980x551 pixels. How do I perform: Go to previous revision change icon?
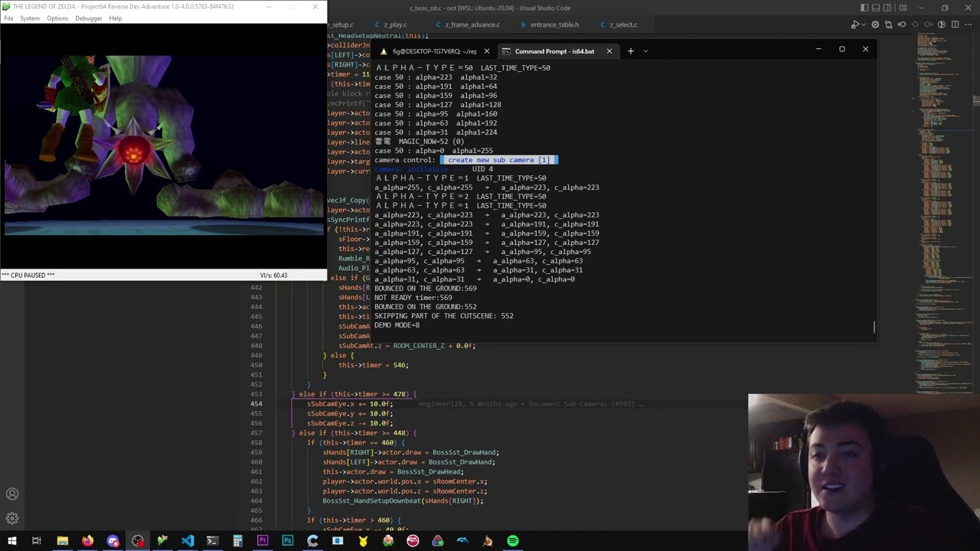[x=902, y=24]
